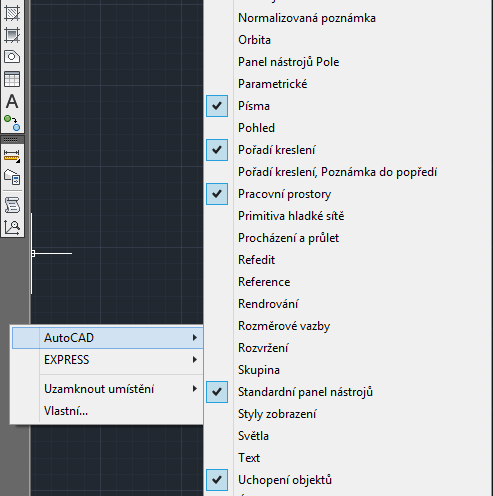
Task: Select the Hatch tool icon
Action: [x=12, y=13]
